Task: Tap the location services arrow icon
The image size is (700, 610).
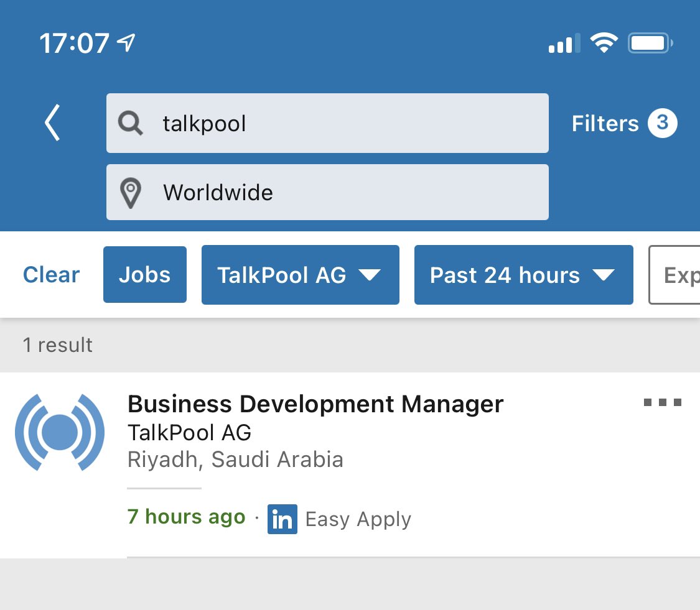Action: (126, 43)
